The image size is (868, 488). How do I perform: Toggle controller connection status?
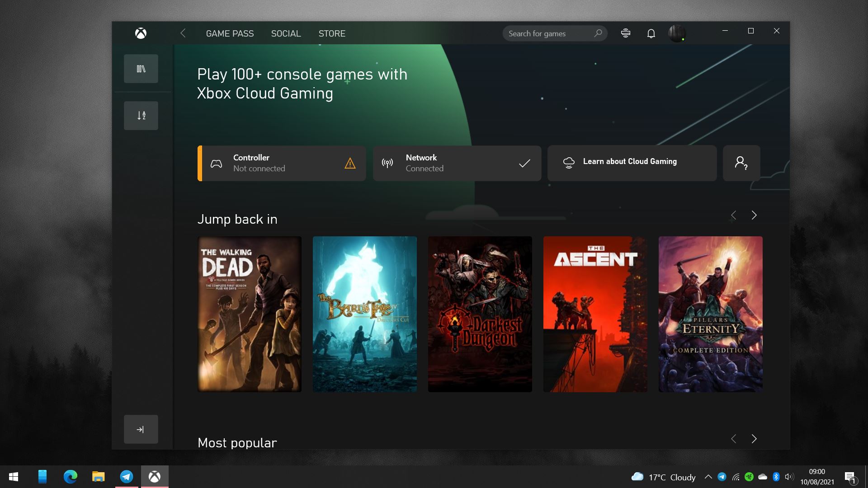pyautogui.click(x=282, y=163)
